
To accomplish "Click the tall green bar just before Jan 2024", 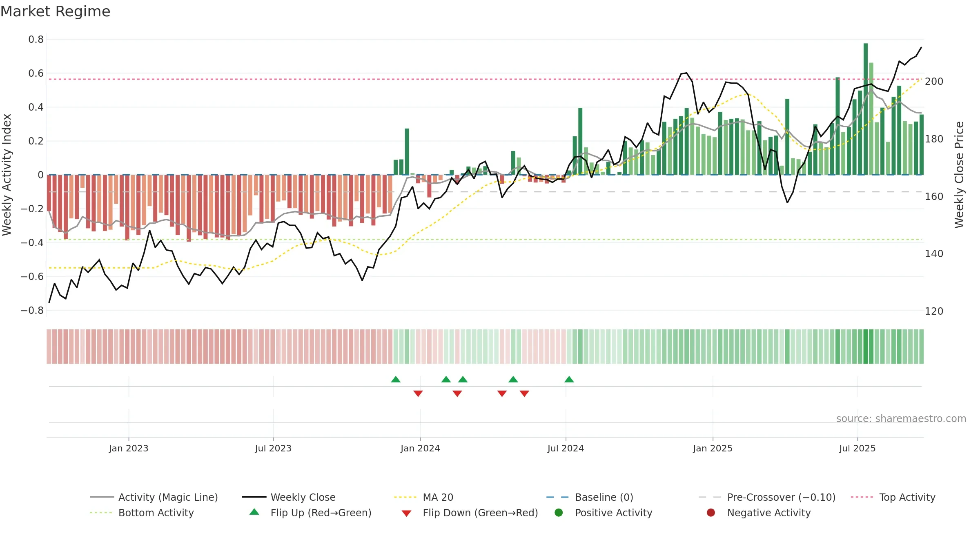I will [407, 151].
